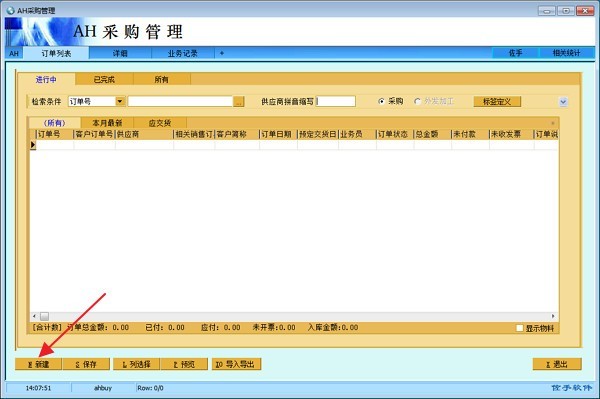Viewport: 600px width, 399px height.
Task: Click the horizontal scrollbar left arrow
Action: pyautogui.click(x=34, y=316)
